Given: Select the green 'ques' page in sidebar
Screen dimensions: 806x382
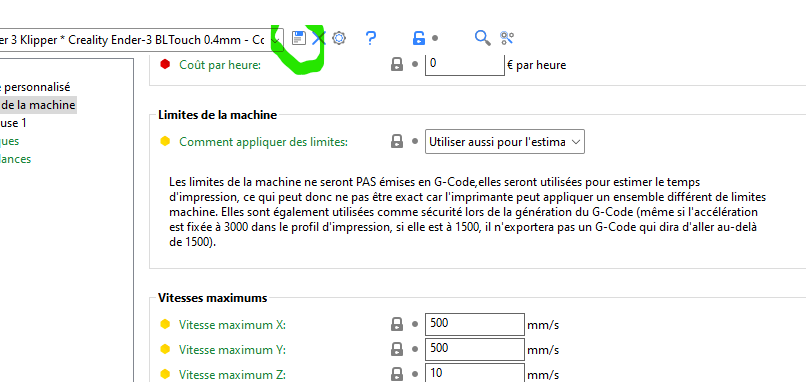Looking at the screenshot, I should [10, 141].
